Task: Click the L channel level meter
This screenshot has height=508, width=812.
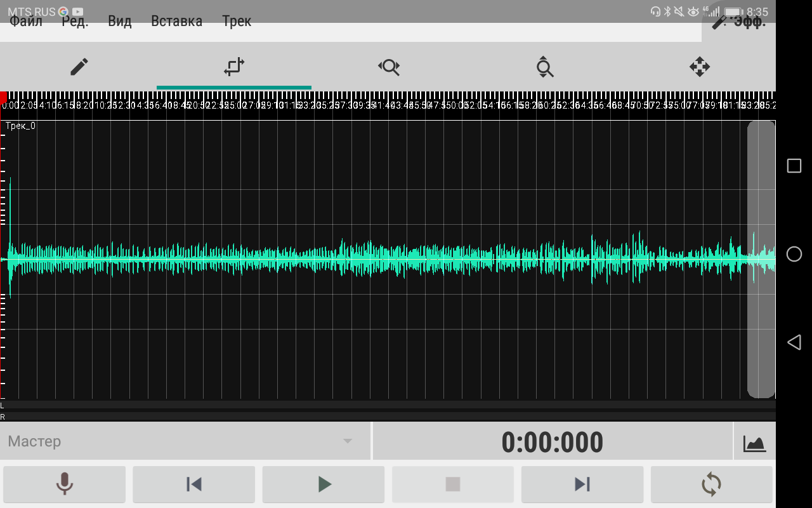Action: (x=388, y=404)
